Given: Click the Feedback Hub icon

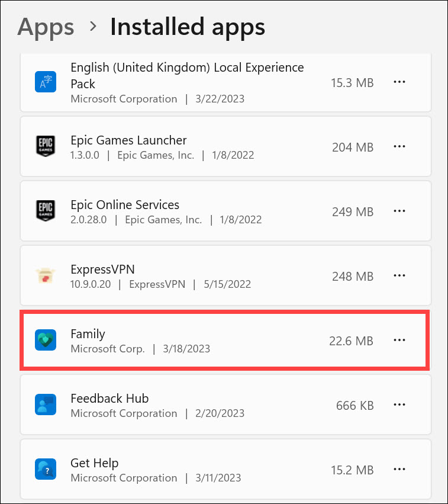Looking at the screenshot, I should pos(46,405).
